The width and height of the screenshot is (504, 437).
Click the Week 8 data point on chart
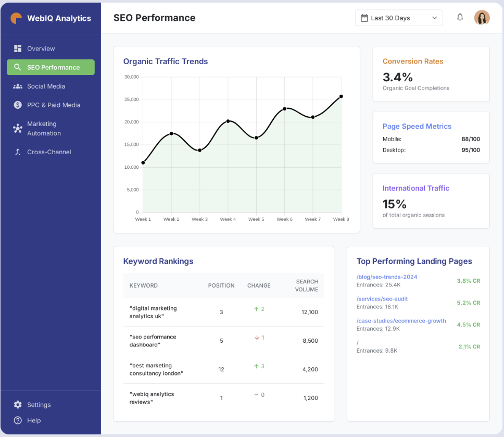pos(341,96)
